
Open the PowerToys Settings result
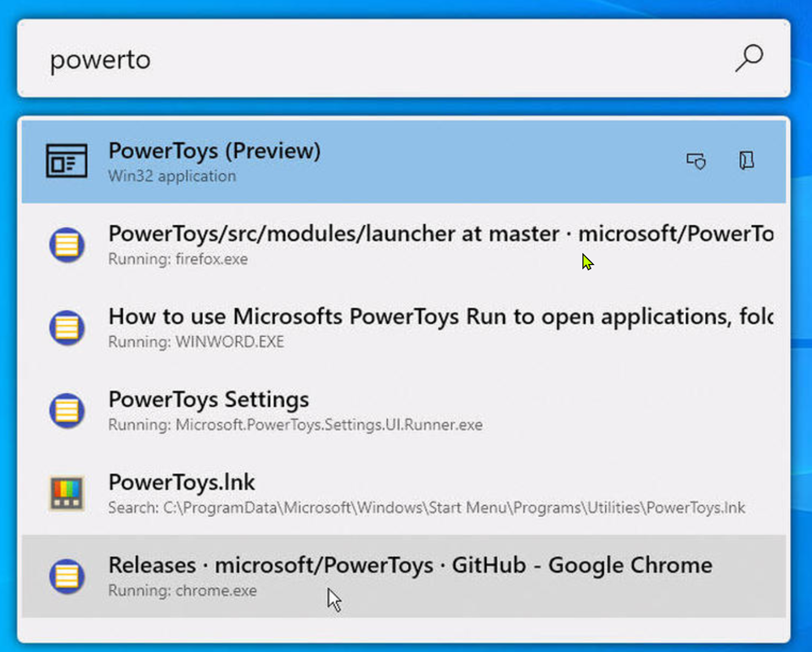point(209,399)
